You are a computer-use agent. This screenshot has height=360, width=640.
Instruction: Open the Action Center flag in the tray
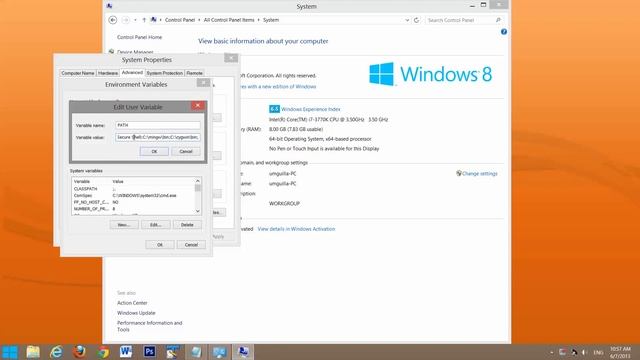[x=562, y=352]
